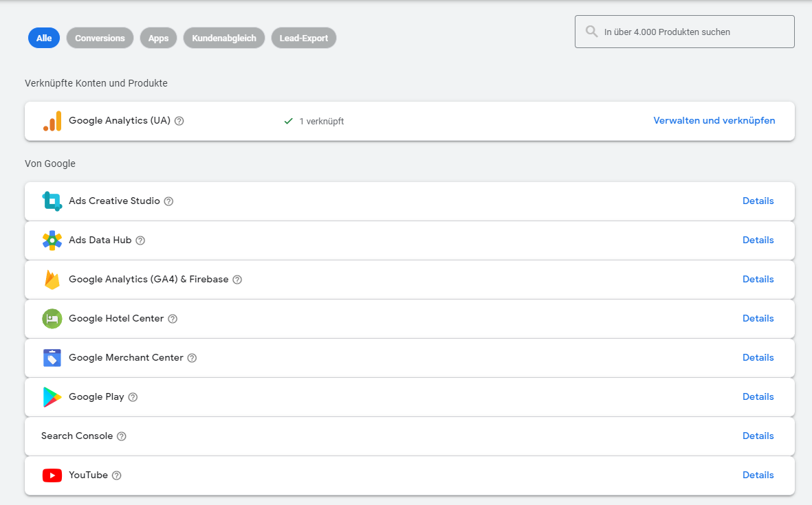Open Details for Google Hotel Center
This screenshot has width=812, height=505.
758,319
